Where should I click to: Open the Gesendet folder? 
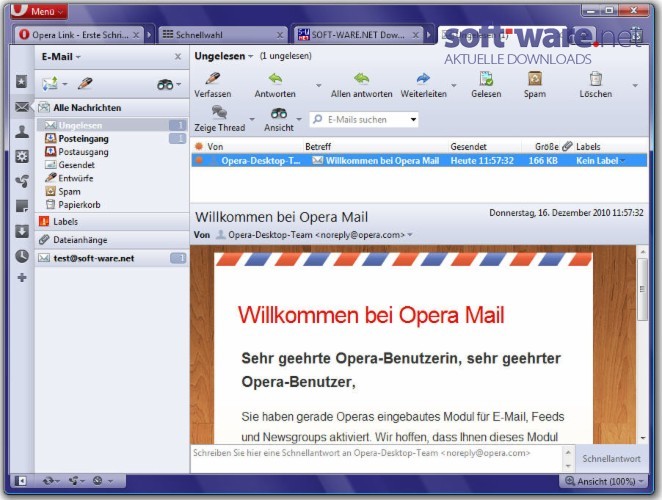[x=112, y=165]
